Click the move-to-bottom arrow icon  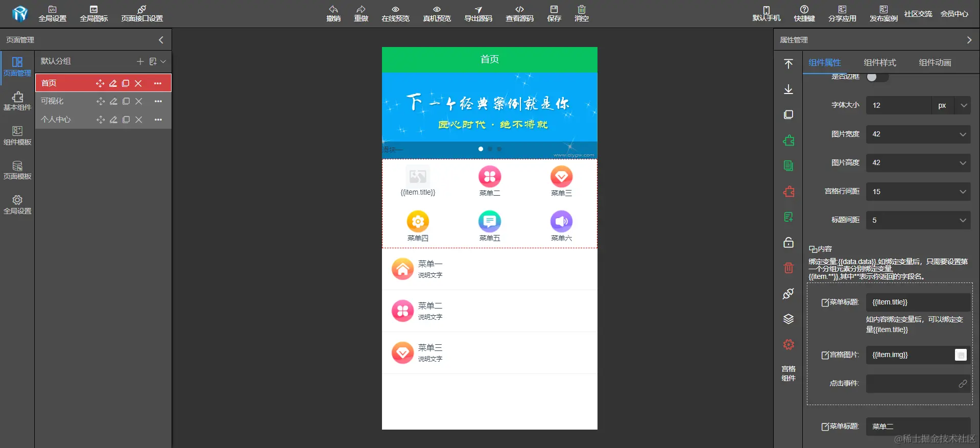tap(788, 89)
